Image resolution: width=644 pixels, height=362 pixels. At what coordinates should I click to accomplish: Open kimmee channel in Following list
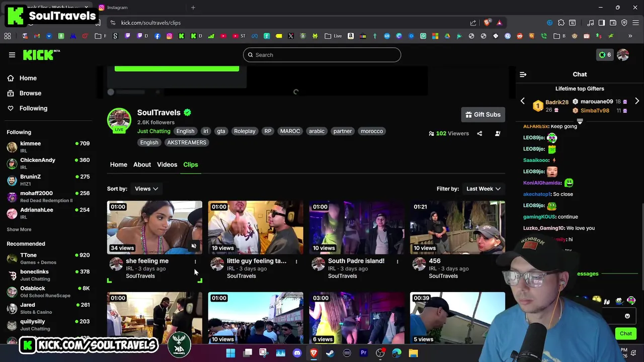(x=48, y=147)
